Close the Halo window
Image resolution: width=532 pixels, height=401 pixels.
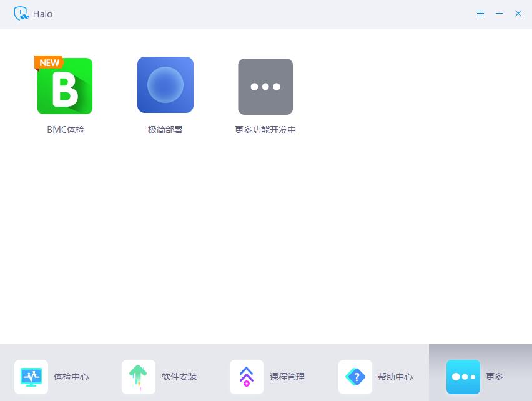(x=518, y=14)
